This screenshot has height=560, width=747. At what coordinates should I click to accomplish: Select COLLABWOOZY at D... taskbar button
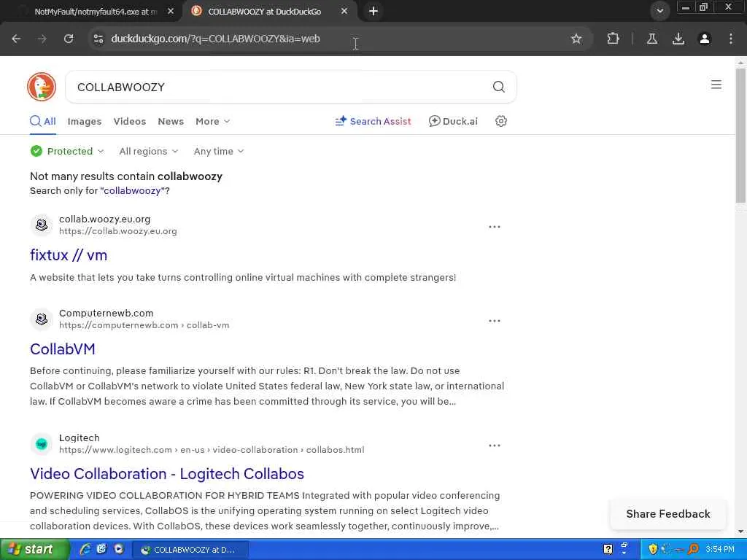tap(190, 550)
